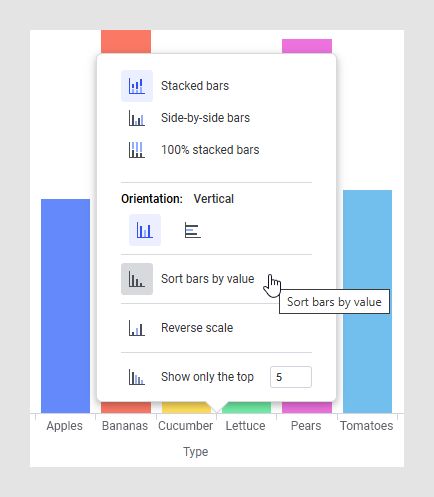The height and width of the screenshot is (497, 434).
Task: Focus the top count field showing 5
Action: (291, 377)
